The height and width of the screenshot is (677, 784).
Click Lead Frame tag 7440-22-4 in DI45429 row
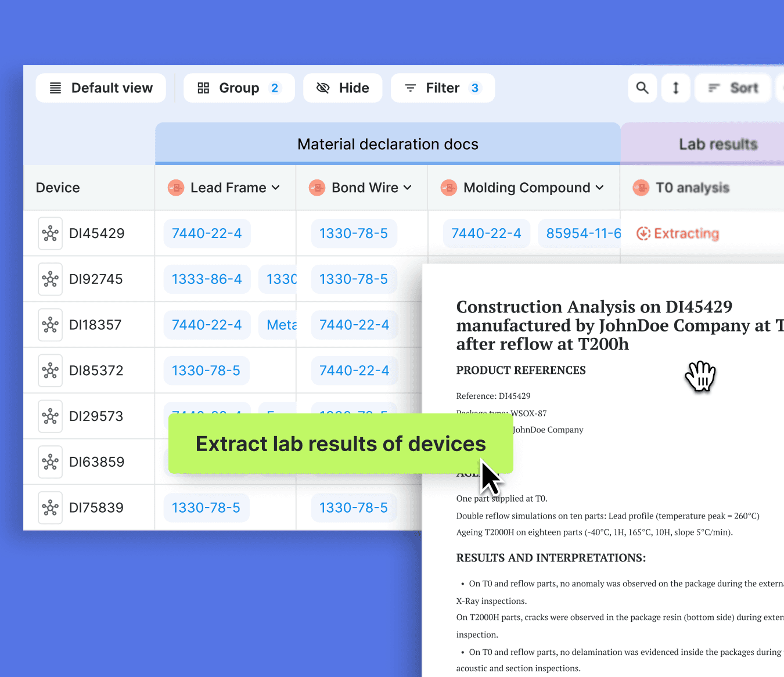tap(207, 233)
